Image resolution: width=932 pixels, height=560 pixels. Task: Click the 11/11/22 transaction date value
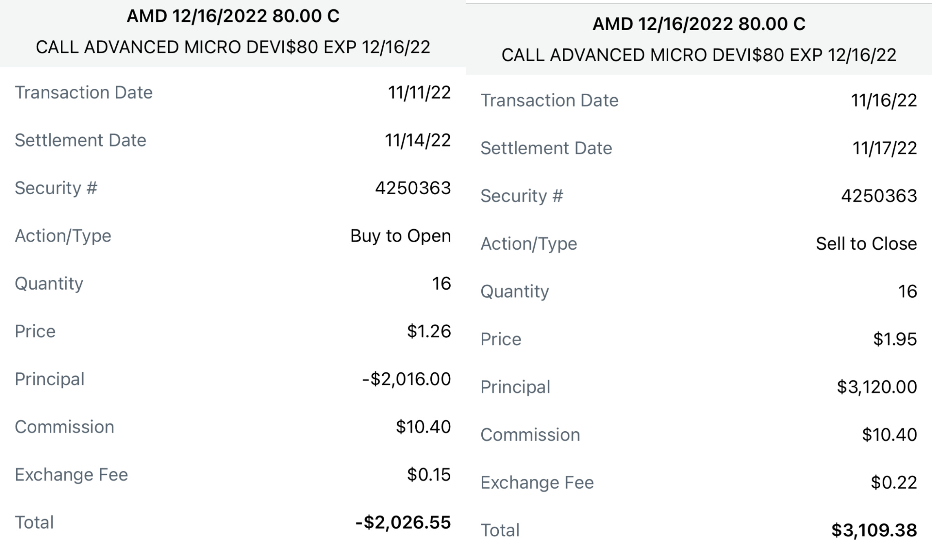point(419,92)
